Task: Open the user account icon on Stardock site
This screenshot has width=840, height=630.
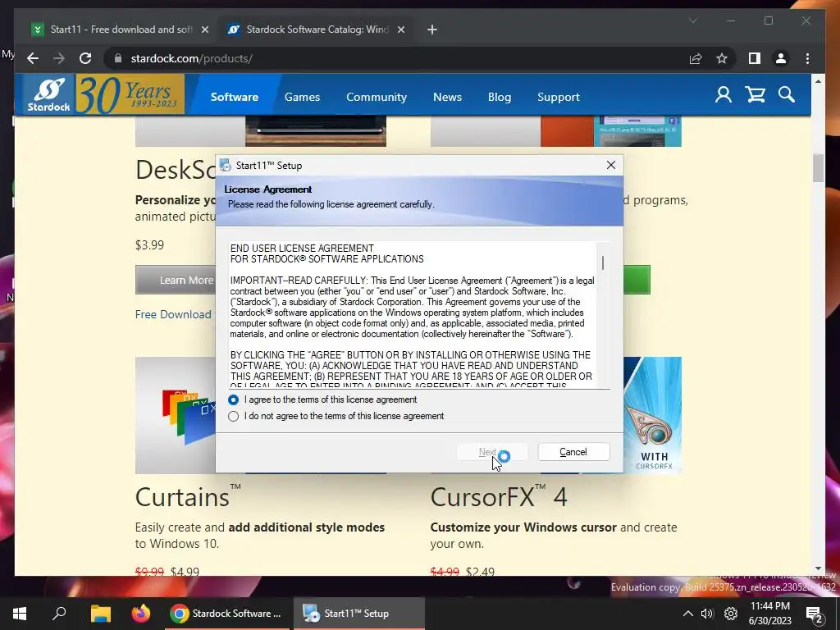Action: click(724, 95)
